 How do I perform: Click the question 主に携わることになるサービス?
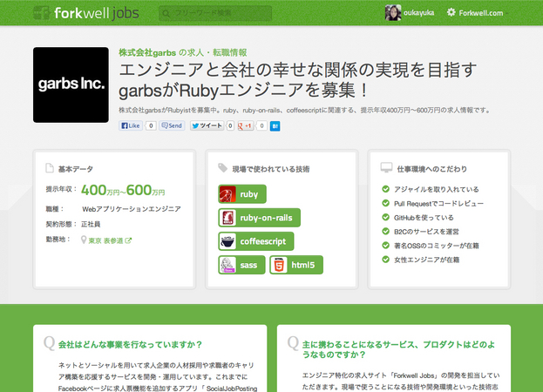click(x=398, y=349)
